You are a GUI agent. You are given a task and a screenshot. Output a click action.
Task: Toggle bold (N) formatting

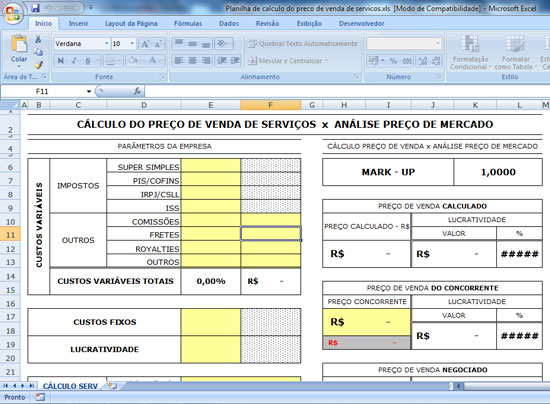(x=61, y=61)
